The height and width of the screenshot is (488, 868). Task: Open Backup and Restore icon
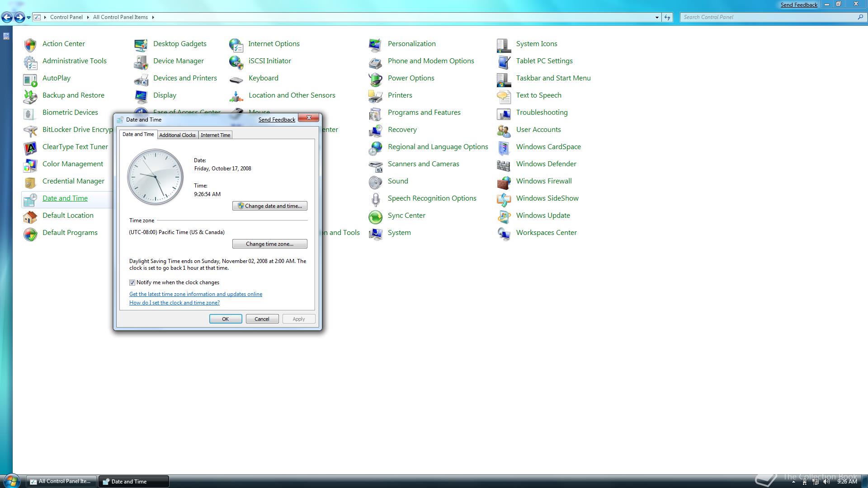(x=30, y=96)
